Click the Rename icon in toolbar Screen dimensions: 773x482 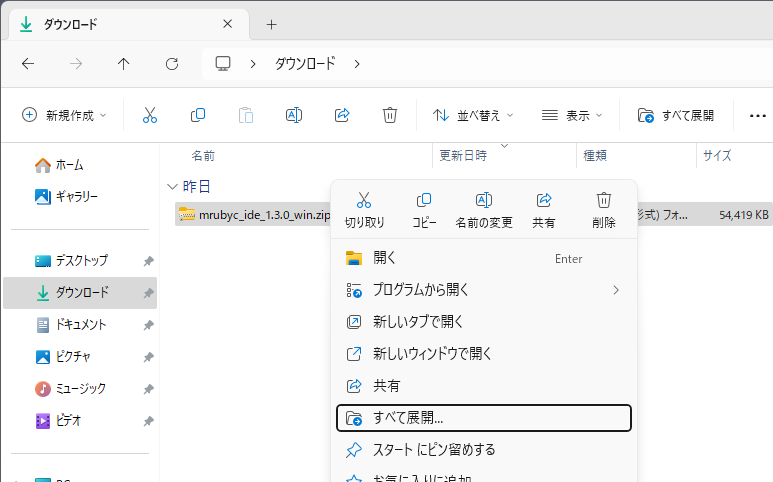(x=294, y=115)
